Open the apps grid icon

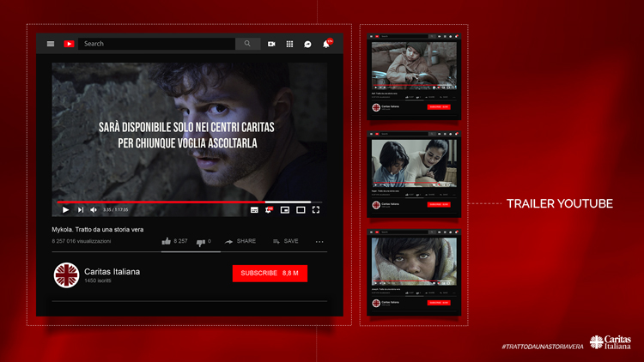point(289,44)
